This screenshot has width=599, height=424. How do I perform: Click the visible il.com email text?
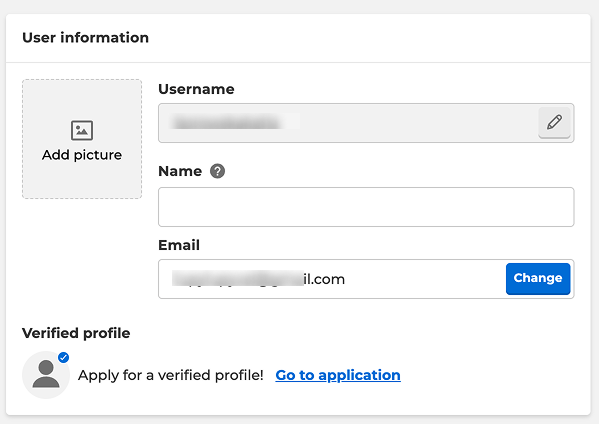pyautogui.click(x=324, y=279)
